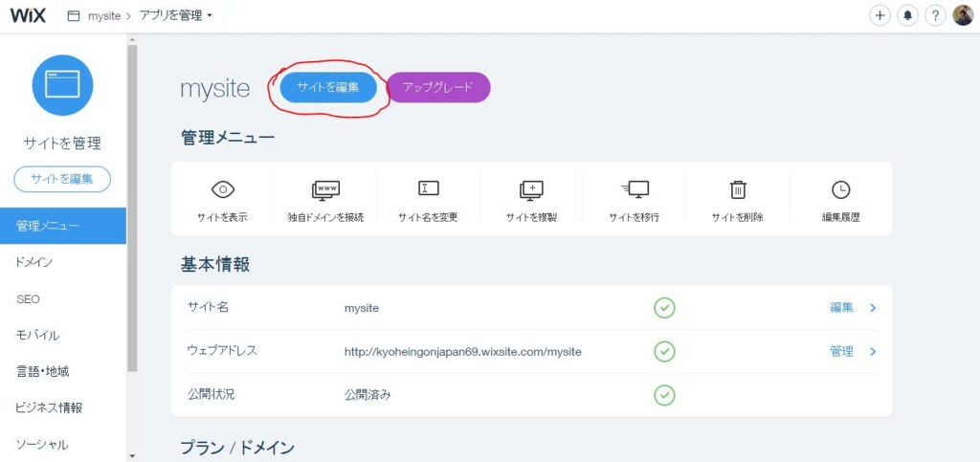This screenshot has height=462, width=980.
Task: Open the help question mark icon
Action: pyautogui.click(x=934, y=16)
